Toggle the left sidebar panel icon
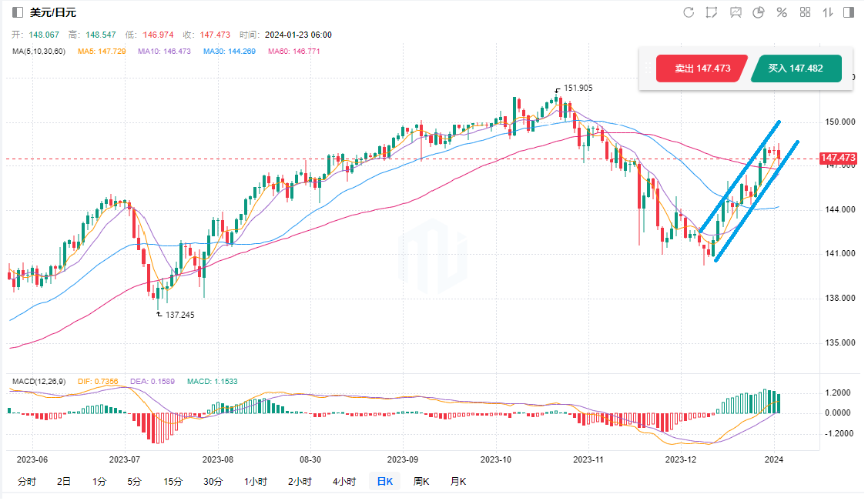Viewport: 868px width, 501px height. 17,12
